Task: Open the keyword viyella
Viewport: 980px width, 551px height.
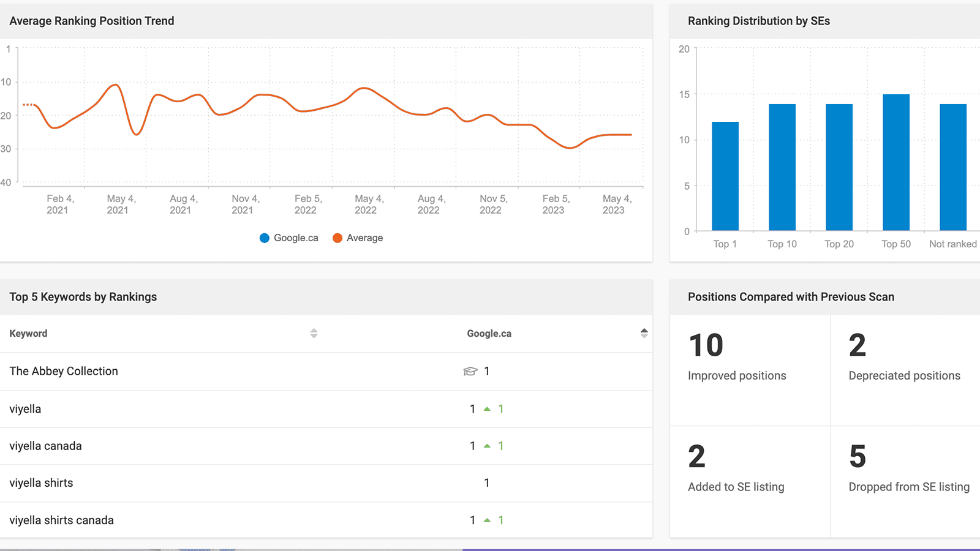Action: pos(25,408)
